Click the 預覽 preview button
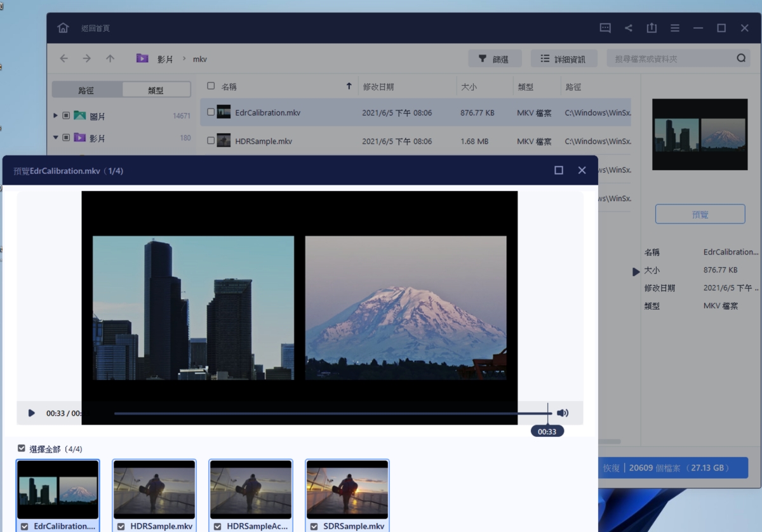 700,215
